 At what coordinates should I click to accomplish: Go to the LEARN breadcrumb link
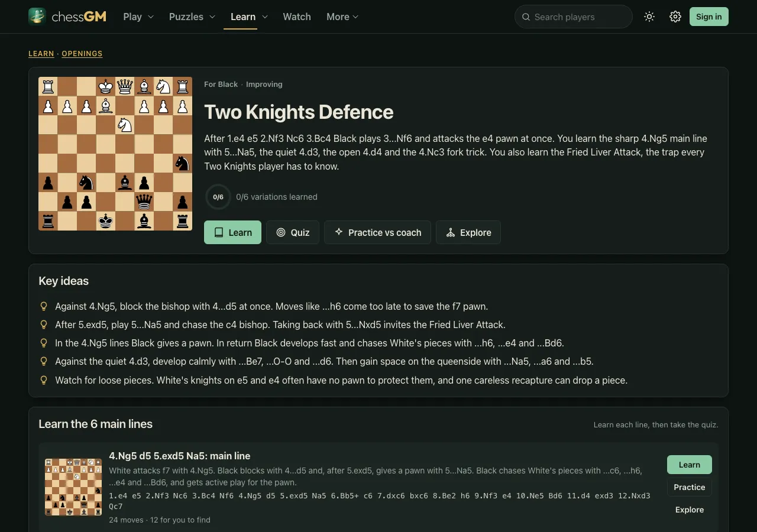point(41,54)
